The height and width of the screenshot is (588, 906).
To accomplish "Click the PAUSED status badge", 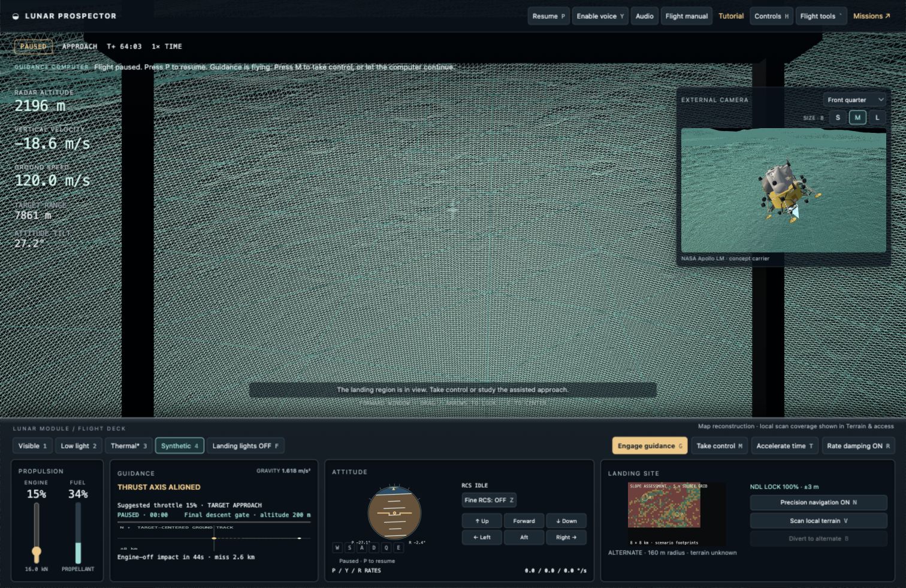I will pyautogui.click(x=33, y=46).
